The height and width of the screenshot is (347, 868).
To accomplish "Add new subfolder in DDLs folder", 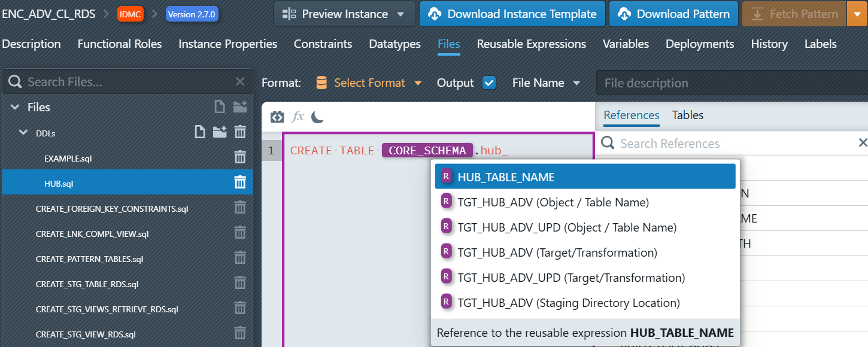I will (x=220, y=132).
